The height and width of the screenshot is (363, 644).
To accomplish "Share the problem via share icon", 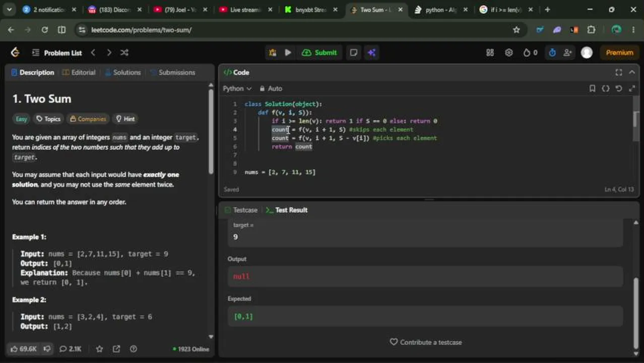I will tap(116, 349).
